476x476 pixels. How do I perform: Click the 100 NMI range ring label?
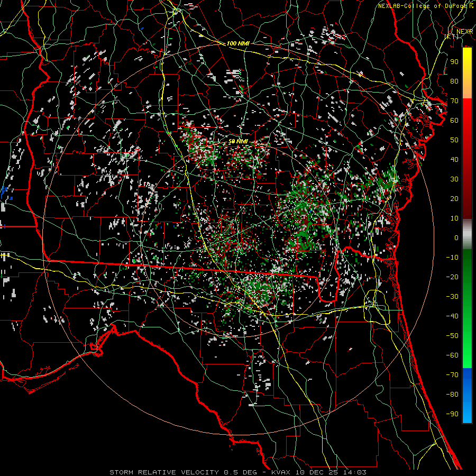coord(238,43)
